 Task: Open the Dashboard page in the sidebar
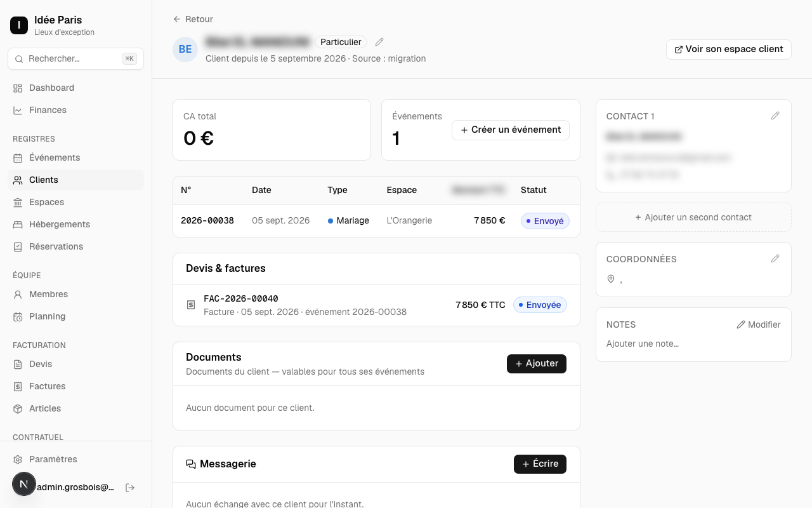(x=75, y=88)
